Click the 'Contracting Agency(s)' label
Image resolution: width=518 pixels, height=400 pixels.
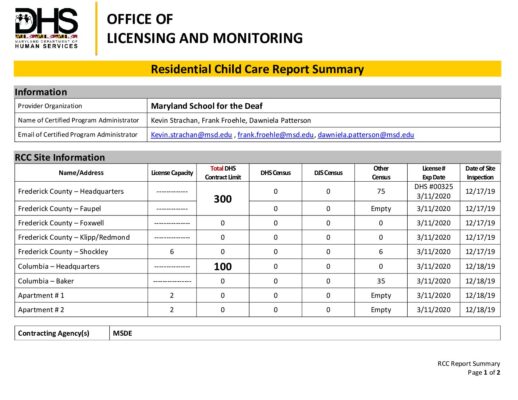point(54,333)
